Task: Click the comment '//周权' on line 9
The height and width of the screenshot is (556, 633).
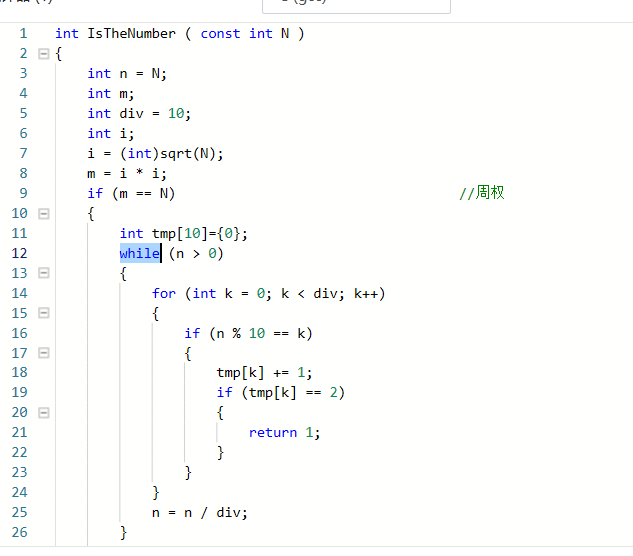Action: (x=482, y=193)
